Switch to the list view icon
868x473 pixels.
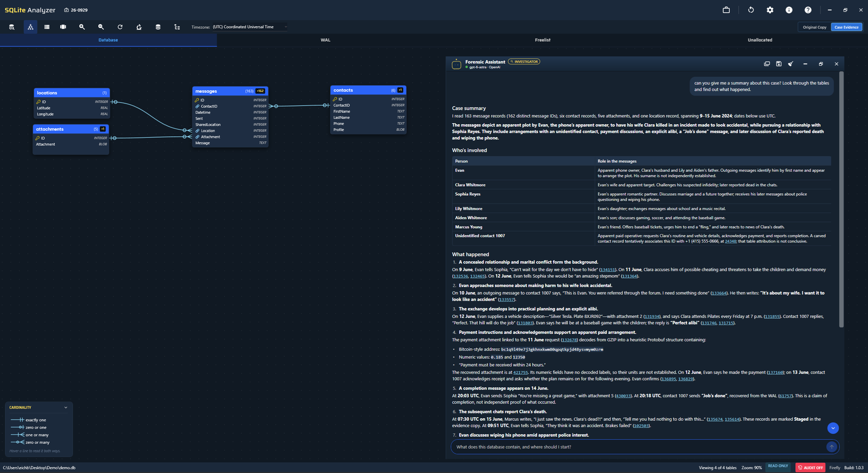[x=47, y=27]
